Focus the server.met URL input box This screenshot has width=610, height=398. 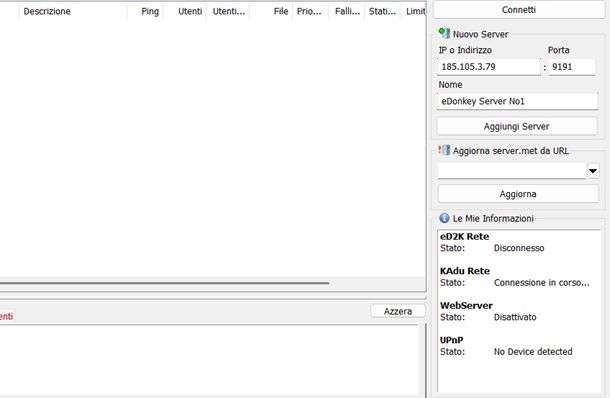tap(512, 171)
